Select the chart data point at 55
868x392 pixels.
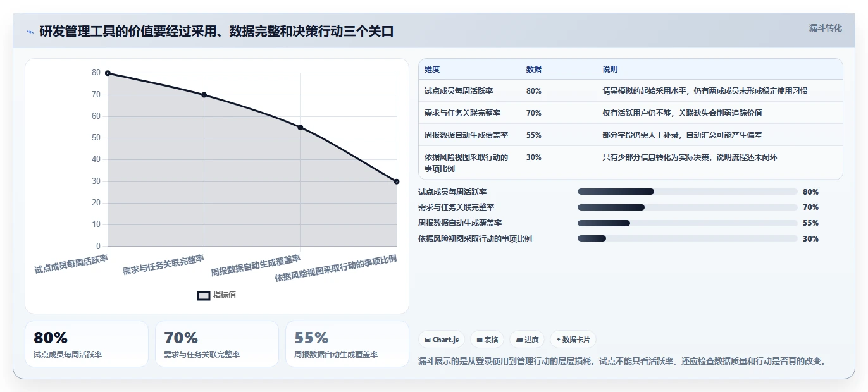[x=301, y=127]
